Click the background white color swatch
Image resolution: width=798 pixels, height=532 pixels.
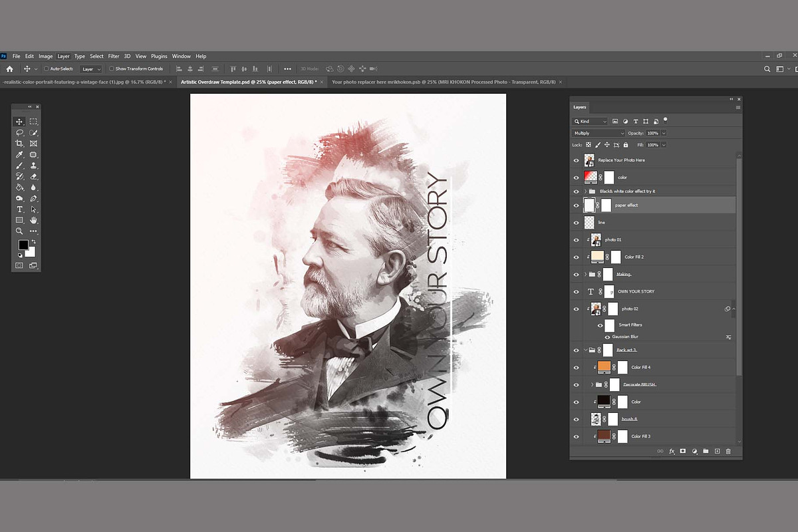tap(31, 252)
